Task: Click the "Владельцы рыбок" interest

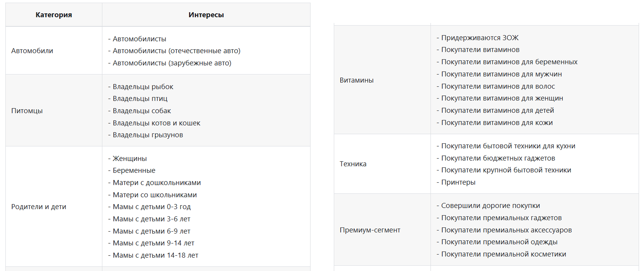Action: (x=143, y=87)
